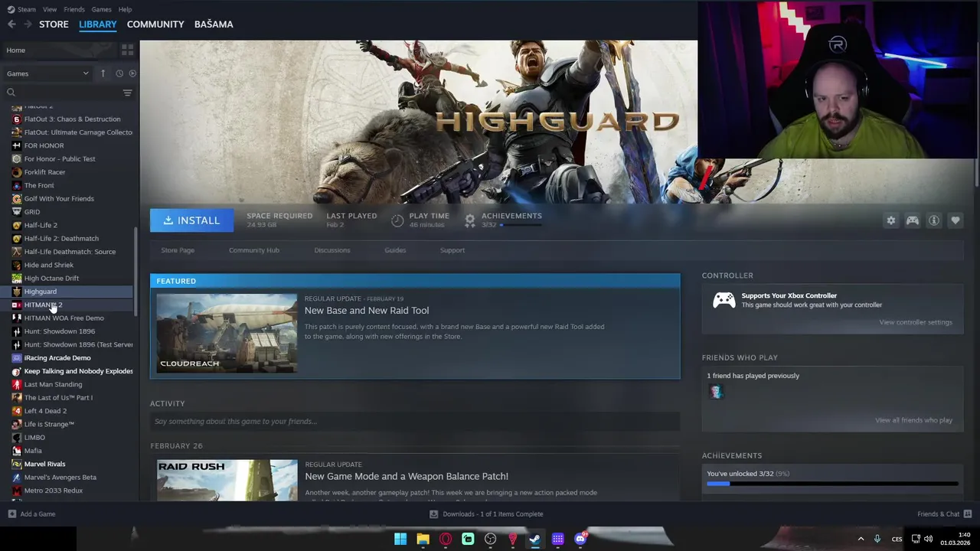
Task: Switch to the COMMUNITY tab
Action: click(x=155, y=24)
